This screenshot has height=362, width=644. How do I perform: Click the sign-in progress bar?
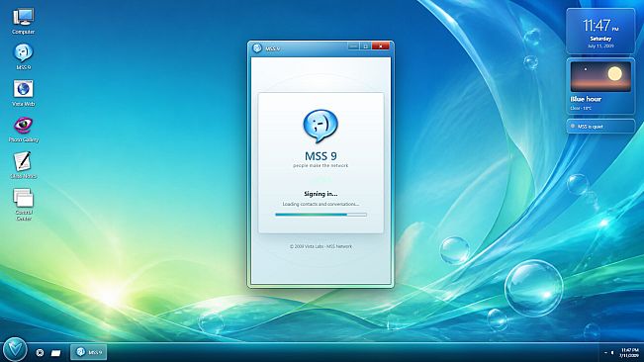pos(321,215)
